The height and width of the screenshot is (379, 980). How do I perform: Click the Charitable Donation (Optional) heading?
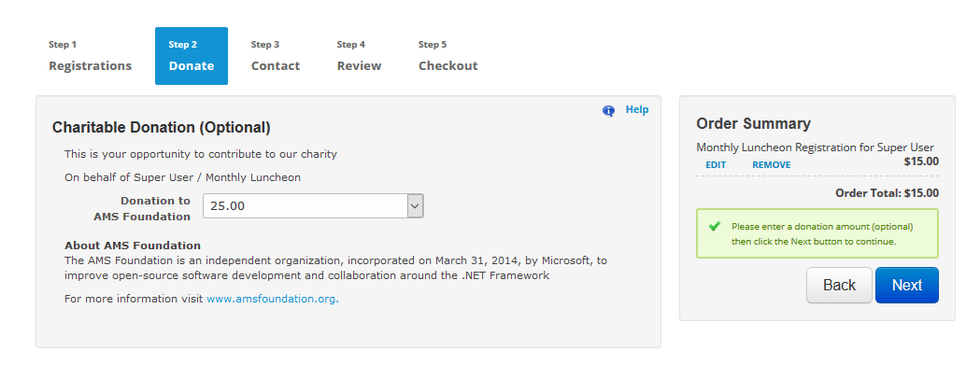(162, 127)
